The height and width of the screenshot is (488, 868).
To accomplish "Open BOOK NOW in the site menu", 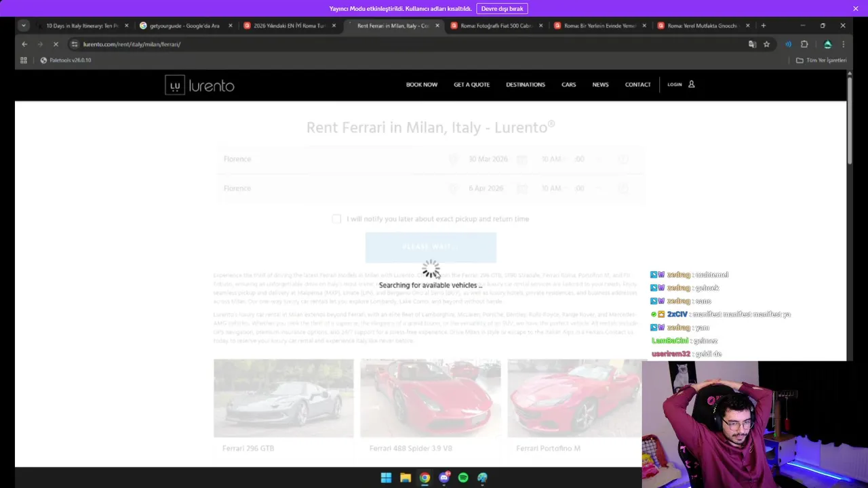I will [x=422, y=85].
